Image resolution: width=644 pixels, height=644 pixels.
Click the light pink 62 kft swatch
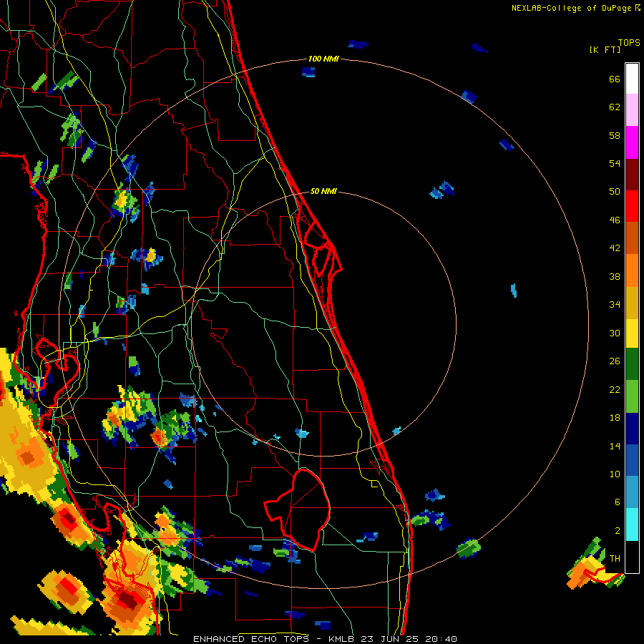pos(632,110)
